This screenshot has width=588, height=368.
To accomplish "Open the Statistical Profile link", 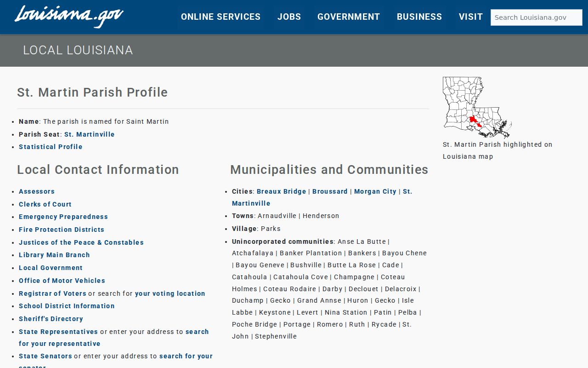I will (x=51, y=147).
